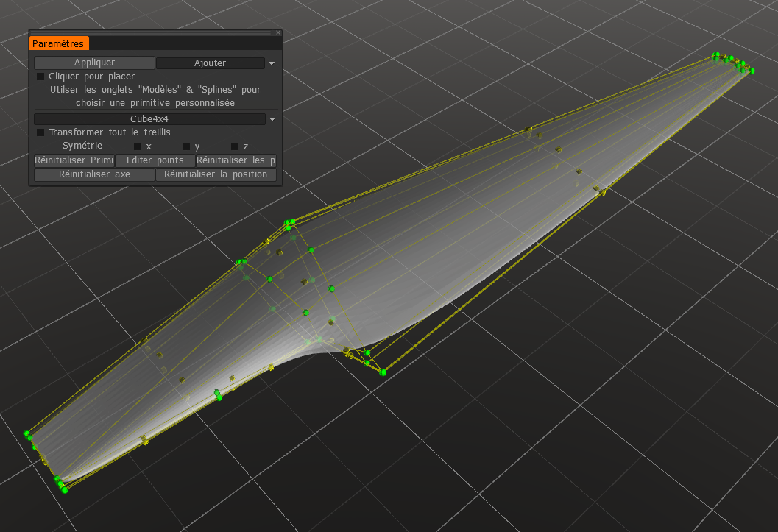Toggle symmetry on z axis
This screenshot has width=778, height=532.
[x=235, y=146]
